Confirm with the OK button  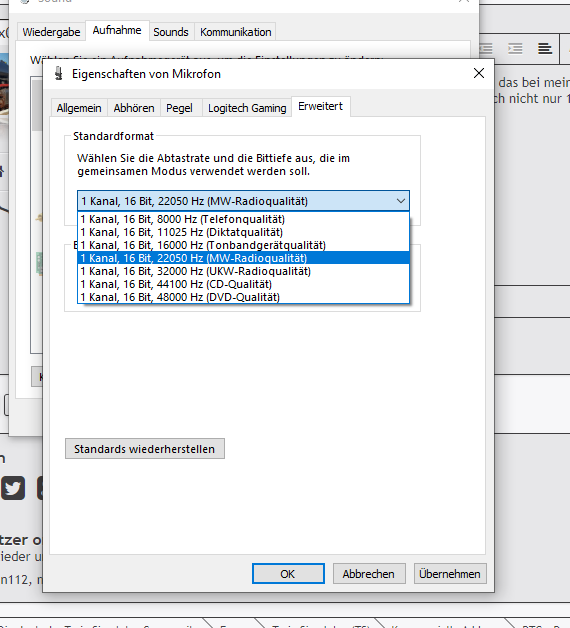pos(288,574)
